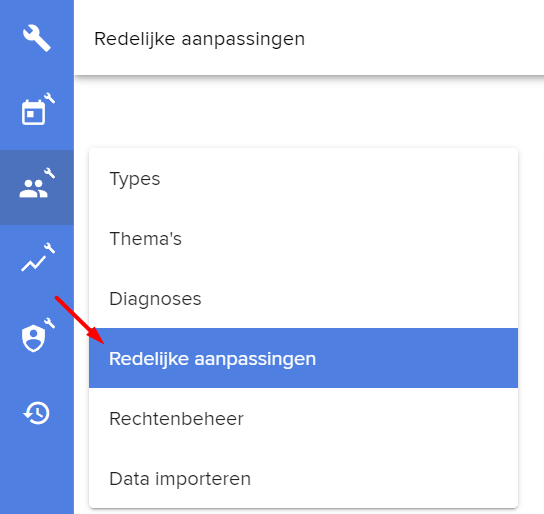Image resolution: width=544 pixels, height=514 pixels.
Task: Open the shield user settings icon
Action: pyautogui.click(x=37, y=335)
